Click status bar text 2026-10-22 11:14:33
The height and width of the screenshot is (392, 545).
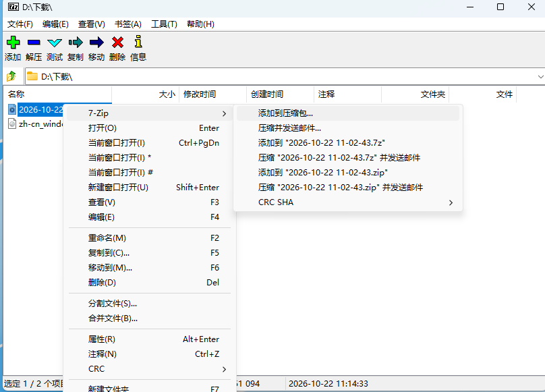coord(328,384)
